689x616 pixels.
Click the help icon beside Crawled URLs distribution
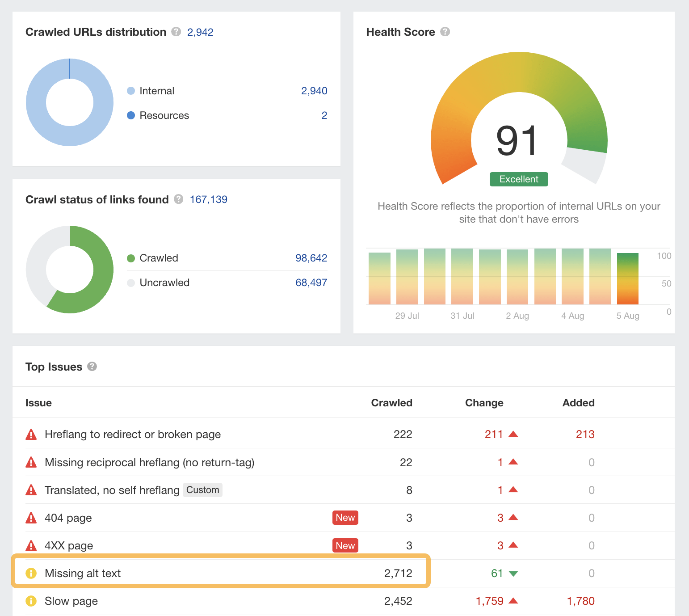click(176, 32)
